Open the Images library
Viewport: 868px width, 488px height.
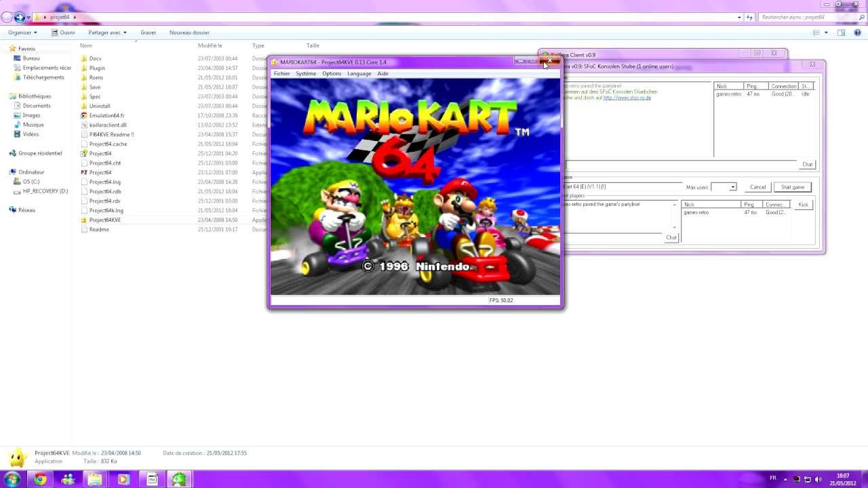tap(31, 115)
